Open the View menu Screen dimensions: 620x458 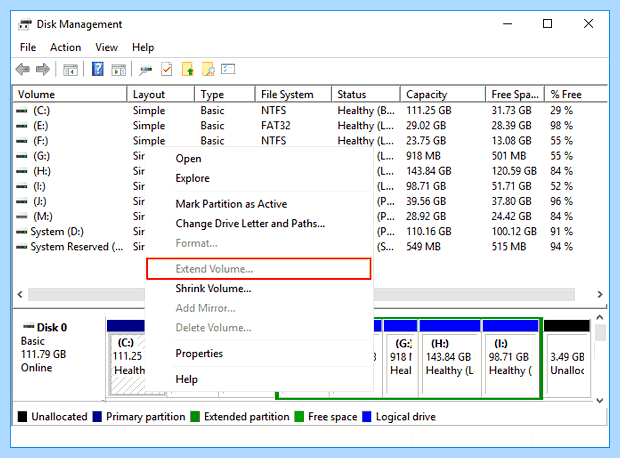click(106, 47)
